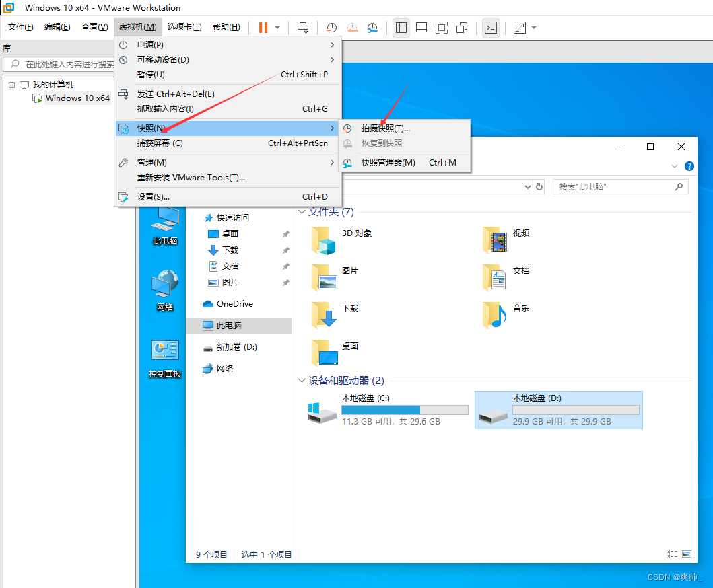Select the Windows 10 x64 tree item
The height and width of the screenshot is (588, 713).
point(77,98)
